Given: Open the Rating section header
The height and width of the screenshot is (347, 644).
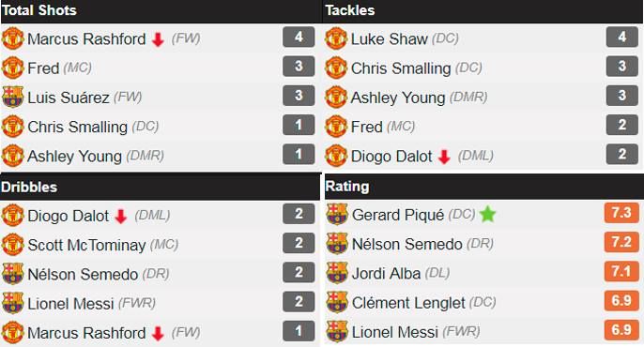Looking at the screenshot, I should tap(347, 187).
